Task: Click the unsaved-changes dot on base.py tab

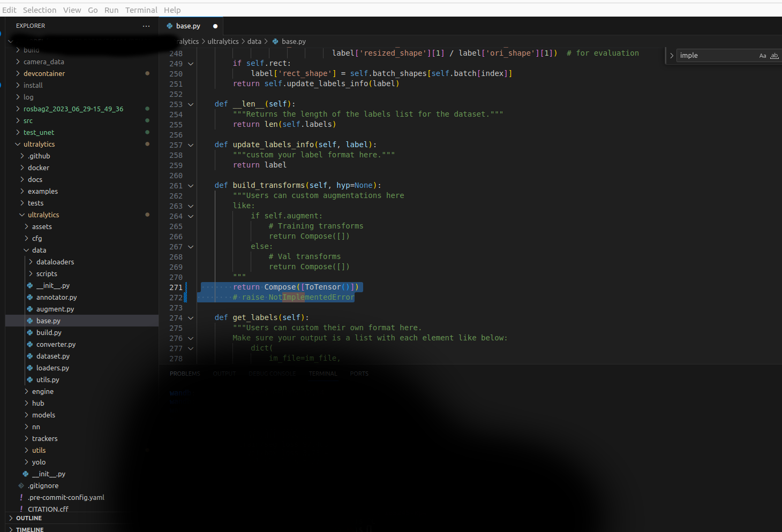Action: click(215, 25)
